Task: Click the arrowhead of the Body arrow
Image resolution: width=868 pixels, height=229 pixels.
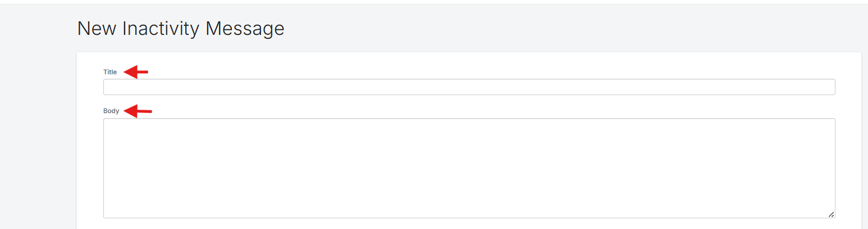Action: [x=129, y=111]
